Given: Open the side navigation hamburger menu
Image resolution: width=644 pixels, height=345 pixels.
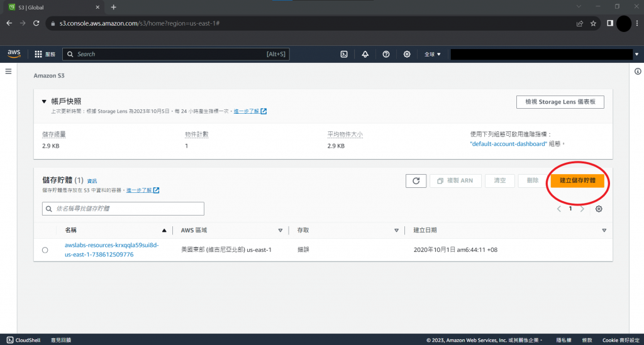Looking at the screenshot, I should pyautogui.click(x=8, y=72).
